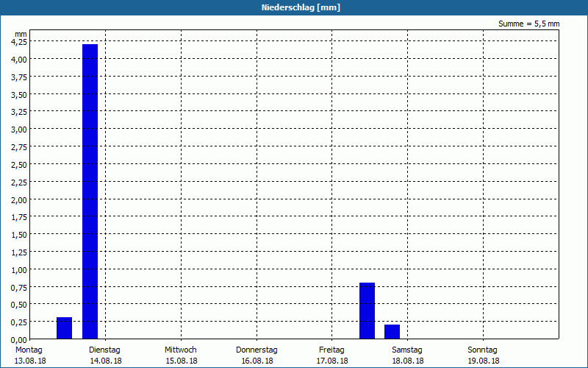Image resolution: width=588 pixels, height=368 pixels.
Task: Click the Montag axis label
Action: pyautogui.click(x=29, y=350)
